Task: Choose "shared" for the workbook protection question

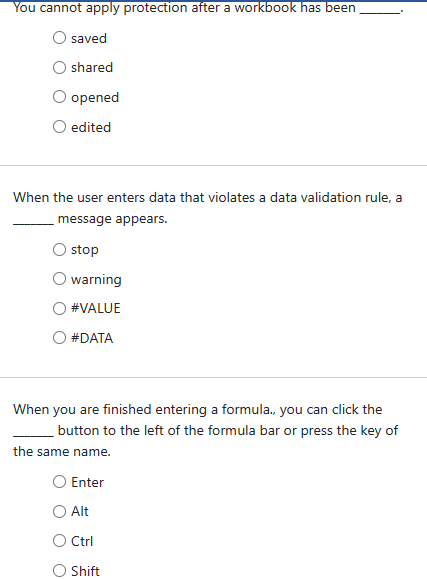Action: (59, 68)
